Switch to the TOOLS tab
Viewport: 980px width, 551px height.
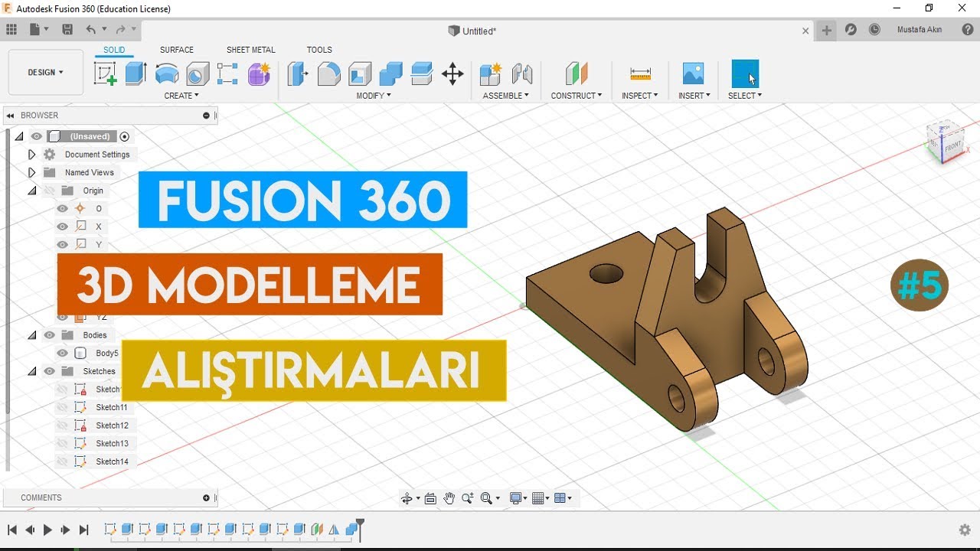coord(319,50)
